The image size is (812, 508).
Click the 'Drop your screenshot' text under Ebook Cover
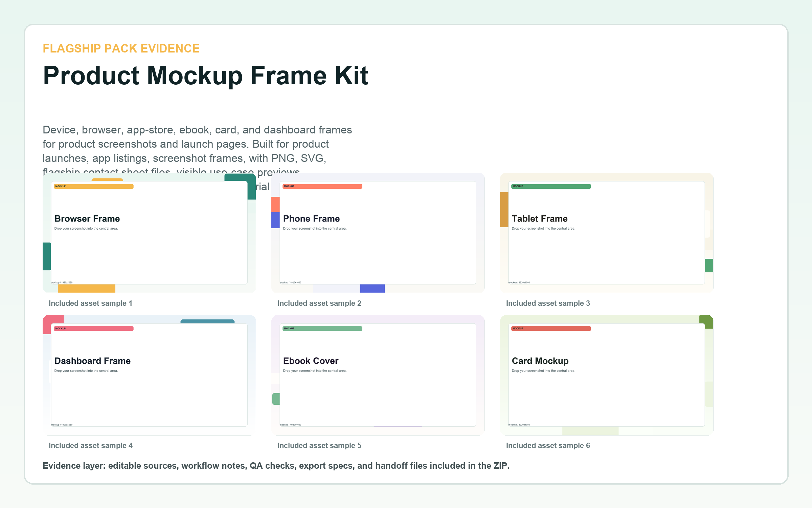pyautogui.click(x=315, y=371)
